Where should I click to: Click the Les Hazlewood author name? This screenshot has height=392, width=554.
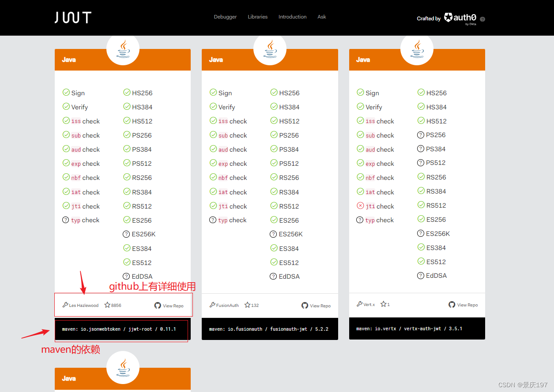84,305
